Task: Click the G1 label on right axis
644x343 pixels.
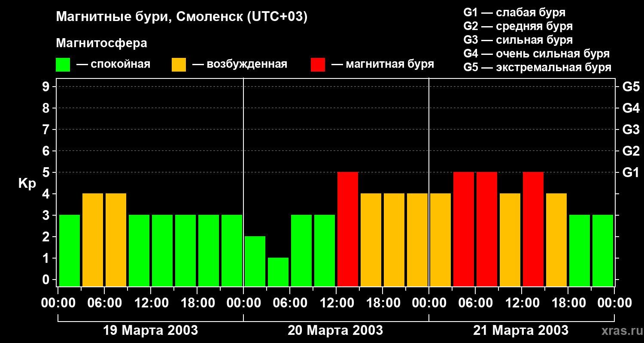Action: point(631,173)
